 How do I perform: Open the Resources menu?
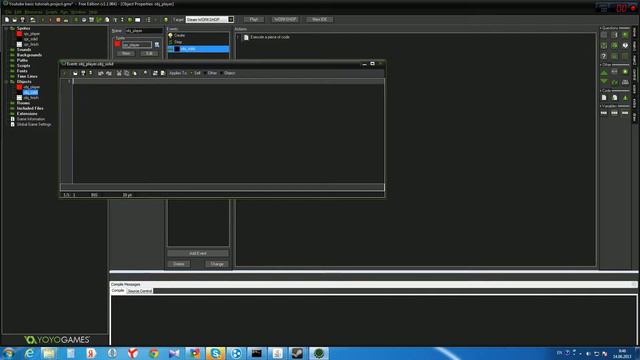click(x=33, y=12)
